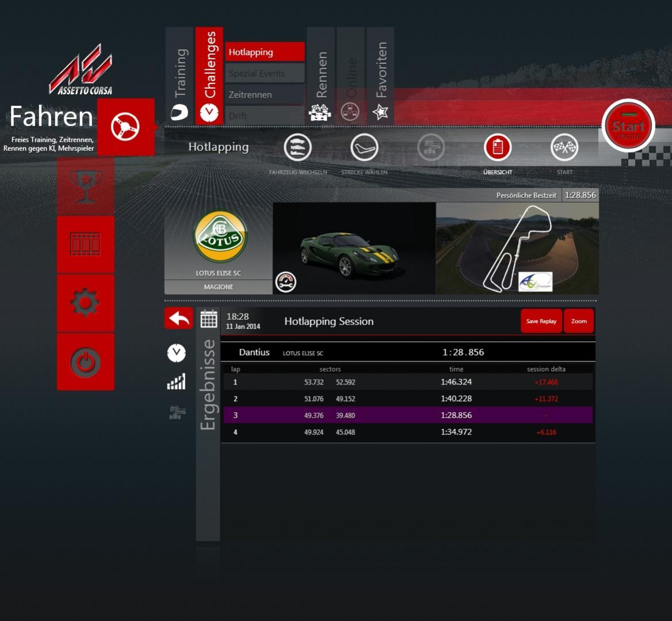Image resolution: width=672 pixels, height=621 pixels.
Task: Choose Hotlapping mode
Action: 265,52
